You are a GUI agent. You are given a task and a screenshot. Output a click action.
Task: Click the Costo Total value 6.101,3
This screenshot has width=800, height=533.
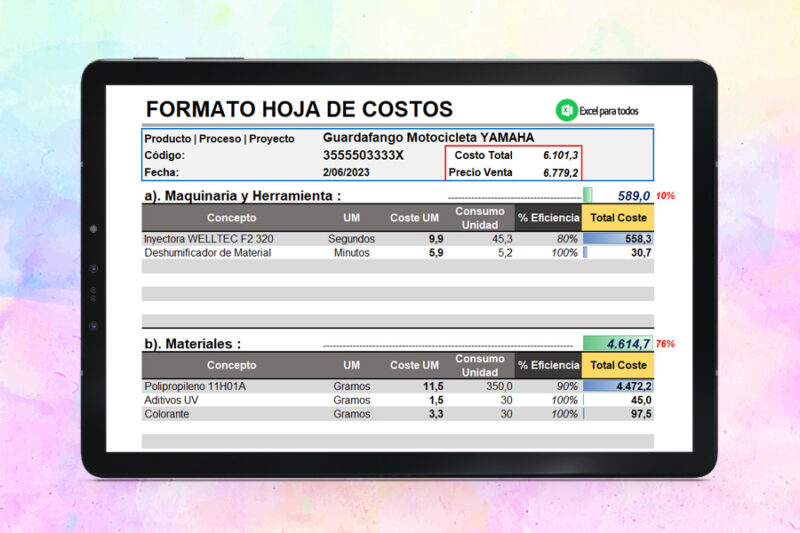click(560, 155)
